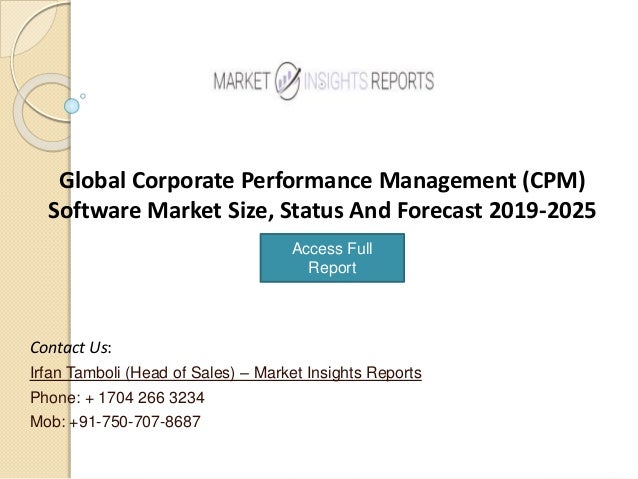
Task: Open the Irfan Tamboli Head of Sales link
Action: [226, 372]
